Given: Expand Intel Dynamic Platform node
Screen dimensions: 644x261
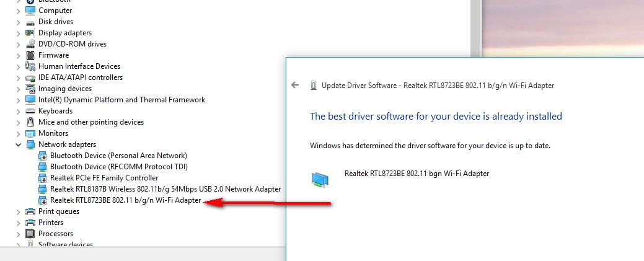Looking at the screenshot, I should (x=19, y=100).
